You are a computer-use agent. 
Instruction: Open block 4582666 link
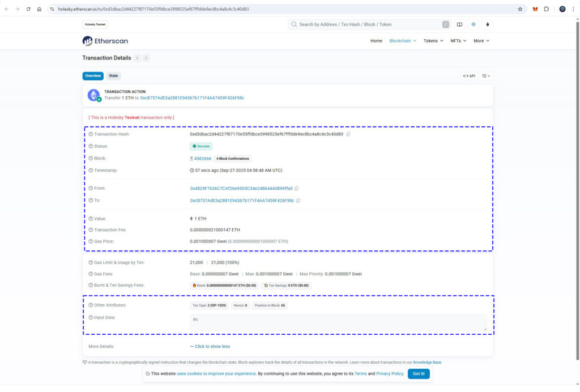[202, 159]
